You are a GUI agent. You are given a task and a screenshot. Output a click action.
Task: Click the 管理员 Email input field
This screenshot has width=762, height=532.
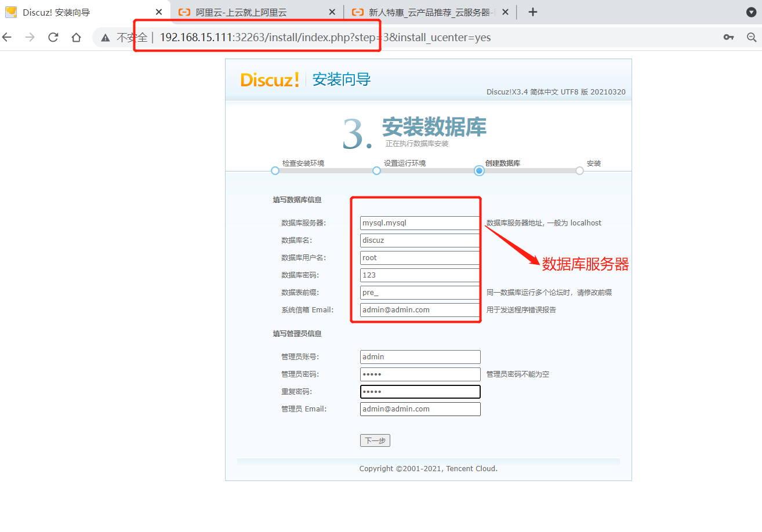pyautogui.click(x=420, y=409)
